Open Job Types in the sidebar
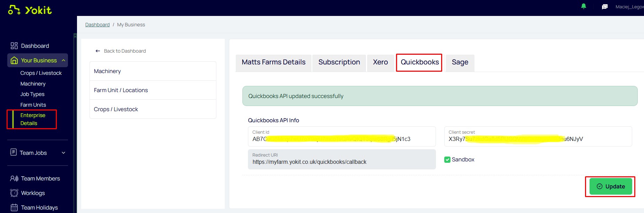This screenshot has width=644, height=213. (32, 94)
